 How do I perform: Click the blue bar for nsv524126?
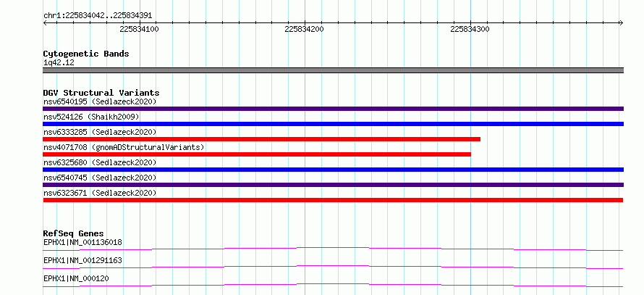(x=334, y=124)
